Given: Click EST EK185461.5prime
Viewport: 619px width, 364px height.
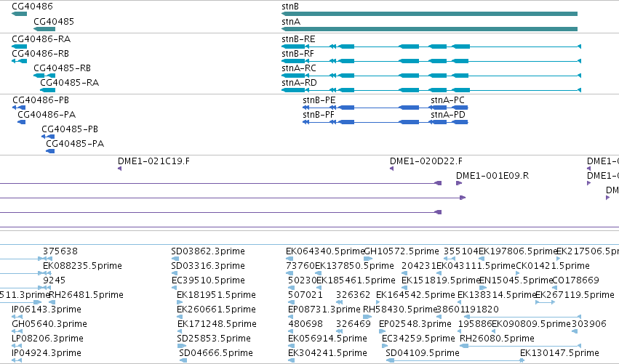Looking at the screenshot, I should pos(356,280).
